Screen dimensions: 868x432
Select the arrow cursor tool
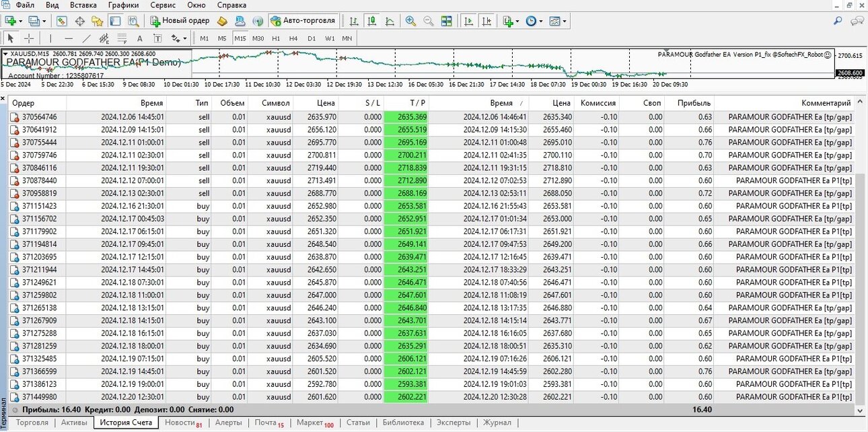11,38
